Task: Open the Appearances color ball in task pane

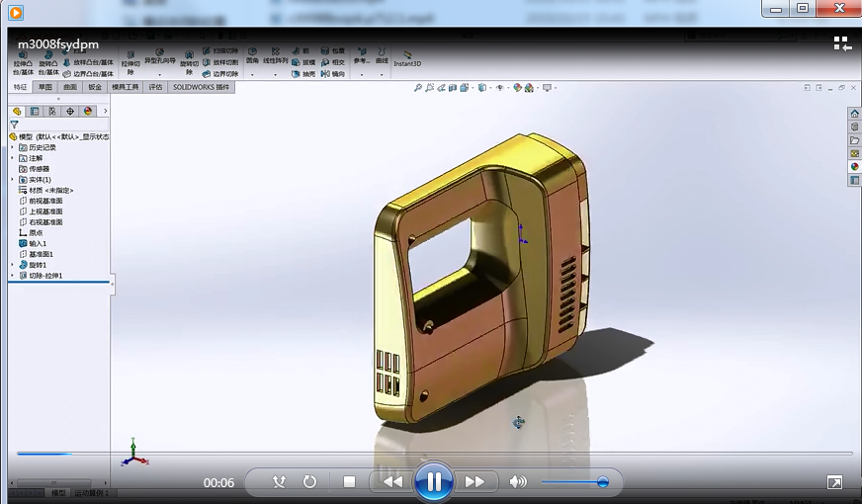Action: [854, 167]
